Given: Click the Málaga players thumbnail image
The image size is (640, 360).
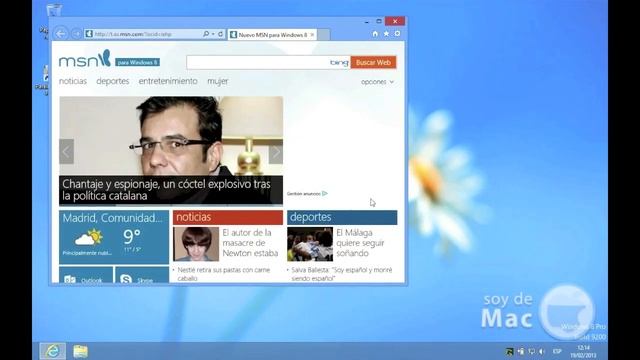Looking at the screenshot, I should pos(310,244).
